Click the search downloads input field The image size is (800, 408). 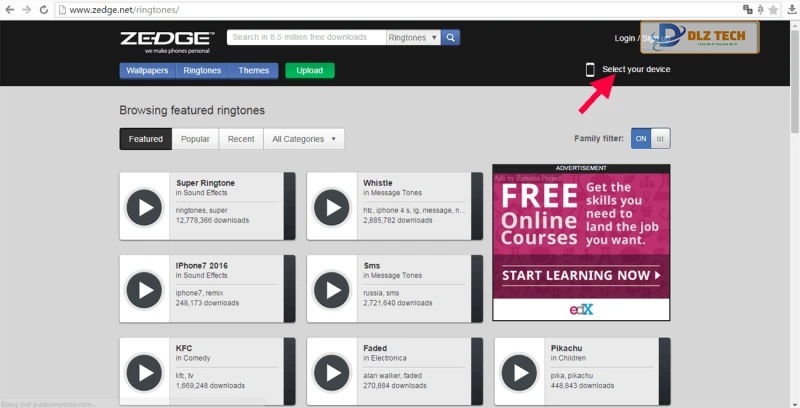point(306,38)
